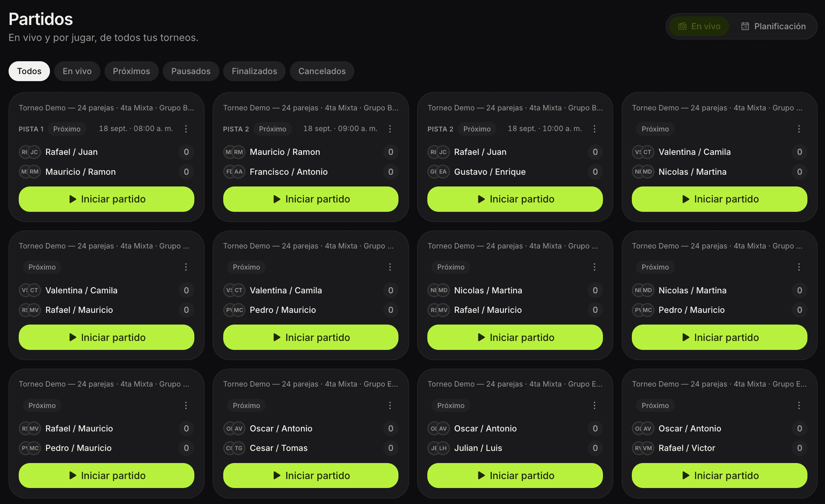The width and height of the screenshot is (825, 504).
Task: Open three-dot menu on Rafael/Mauricio vs Pedro/Mauricio card
Action: pos(186,405)
